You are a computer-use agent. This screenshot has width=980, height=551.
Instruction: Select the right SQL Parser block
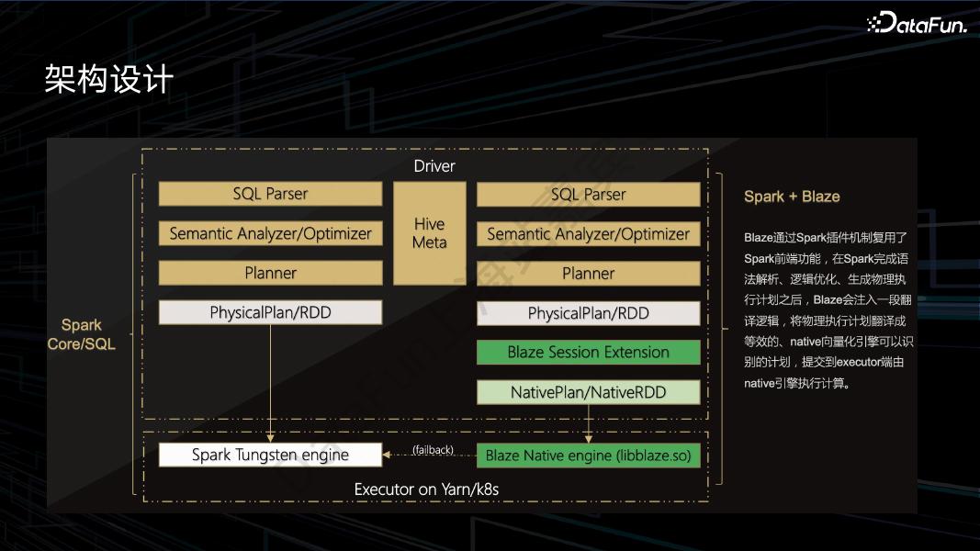(588, 194)
